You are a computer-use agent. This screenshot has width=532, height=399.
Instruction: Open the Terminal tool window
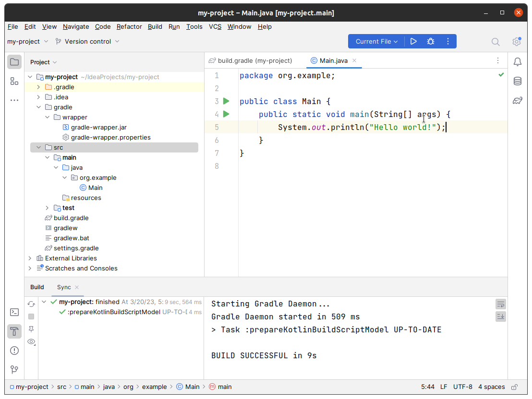14,312
